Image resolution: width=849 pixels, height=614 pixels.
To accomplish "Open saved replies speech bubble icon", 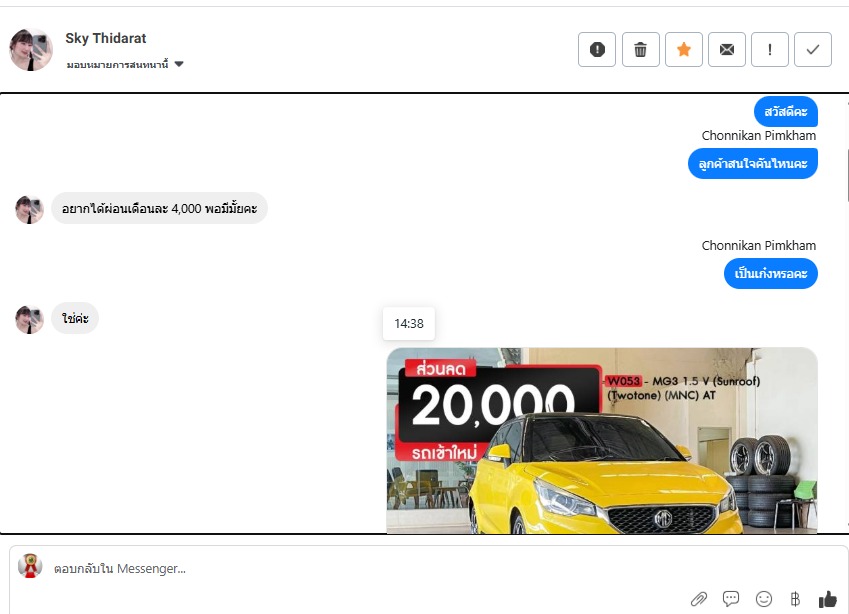I will tap(731, 598).
